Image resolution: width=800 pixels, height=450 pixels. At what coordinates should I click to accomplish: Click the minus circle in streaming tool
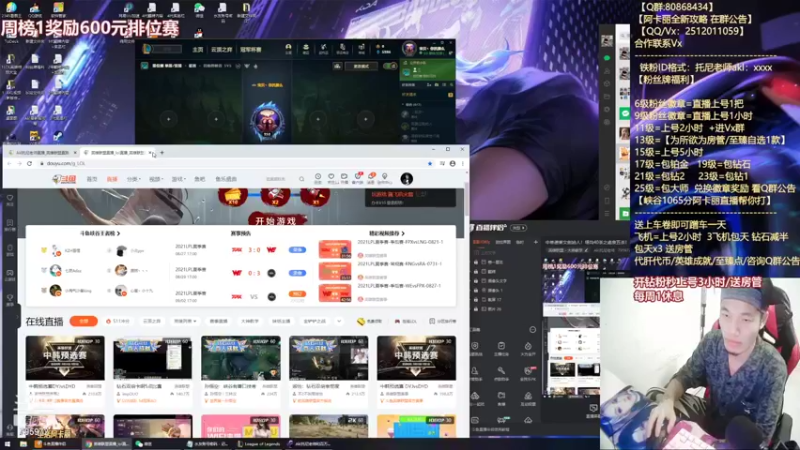point(533,330)
